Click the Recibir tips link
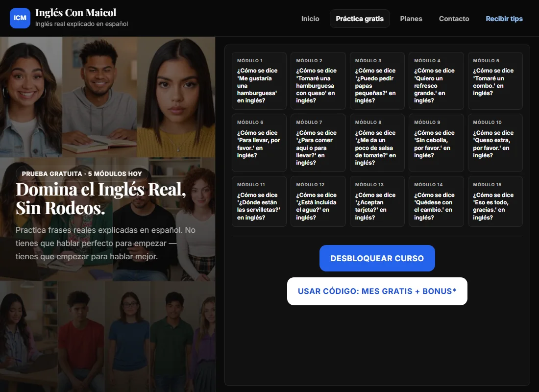 [504, 19]
